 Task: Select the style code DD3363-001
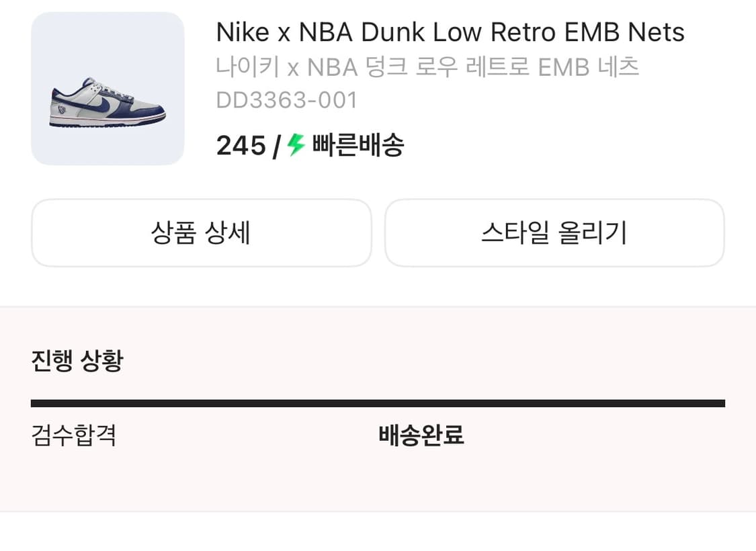click(x=288, y=100)
